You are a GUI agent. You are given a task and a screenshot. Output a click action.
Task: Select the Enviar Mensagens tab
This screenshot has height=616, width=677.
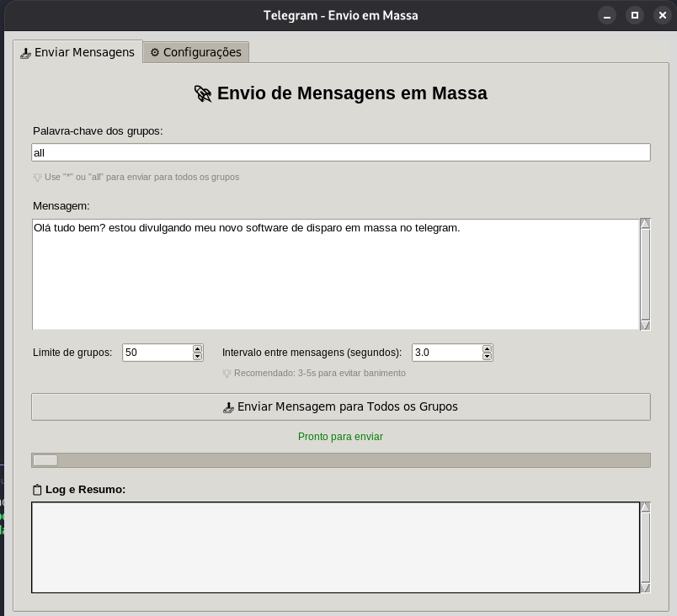pyautogui.click(x=77, y=51)
